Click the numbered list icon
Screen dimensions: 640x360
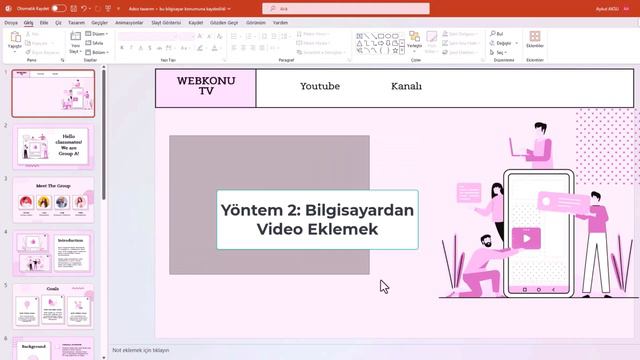(249, 36)
